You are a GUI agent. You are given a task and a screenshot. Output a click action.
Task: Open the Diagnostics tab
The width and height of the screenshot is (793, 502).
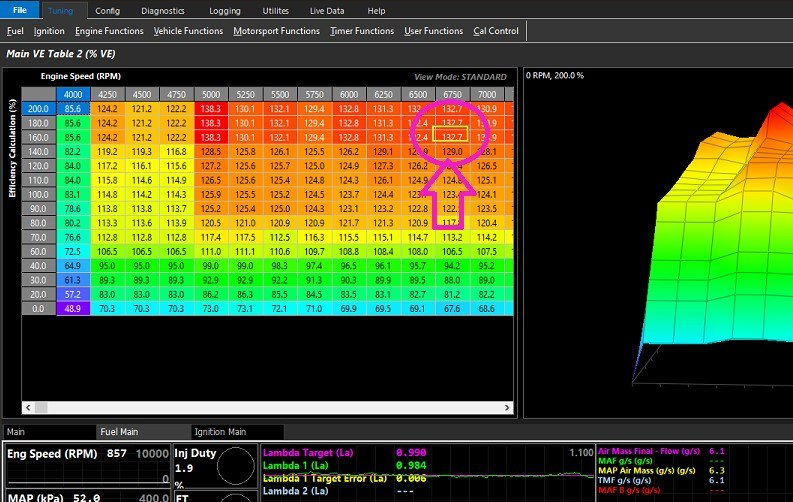coord(162,11)
